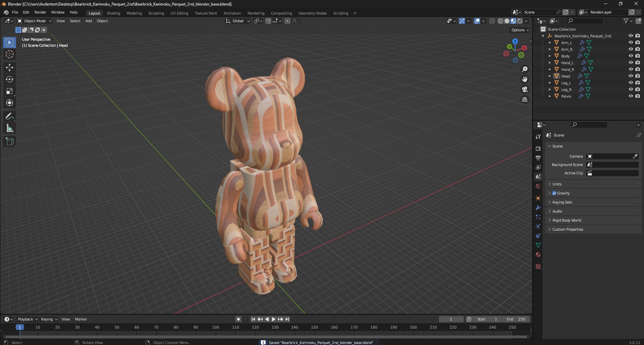Image resolution: width=644 pixels, height=345 pixels.
Task: Click the Marker menu in timeline
Action: (81, 319)
